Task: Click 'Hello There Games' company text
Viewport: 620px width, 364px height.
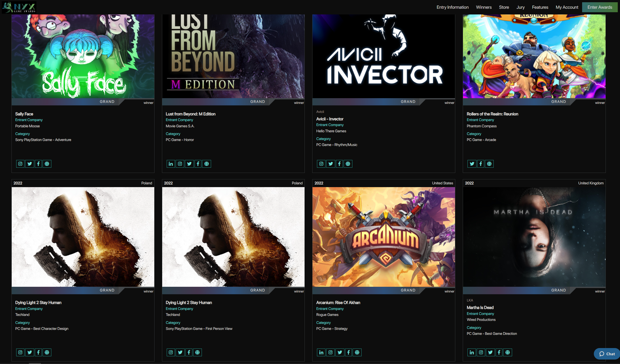Action: (x=331, y=131)
